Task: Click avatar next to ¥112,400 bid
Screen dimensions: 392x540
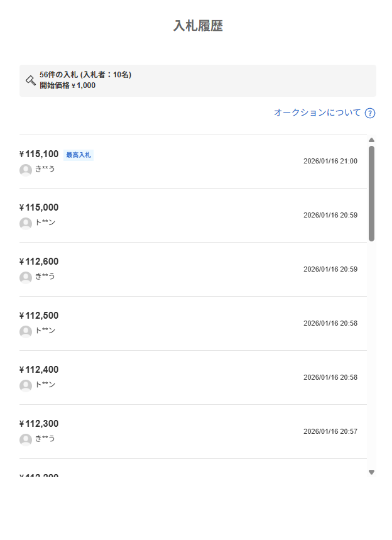Action: tap(26, 385)
